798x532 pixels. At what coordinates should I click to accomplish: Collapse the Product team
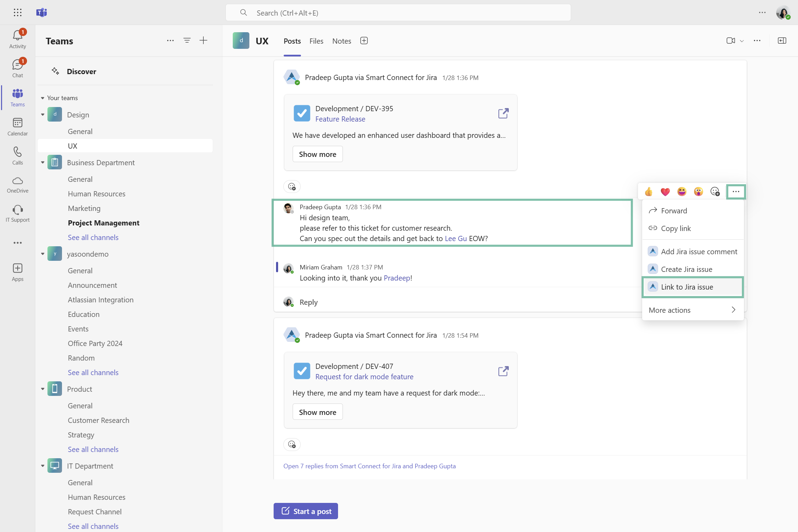click(x=43, y=389)
